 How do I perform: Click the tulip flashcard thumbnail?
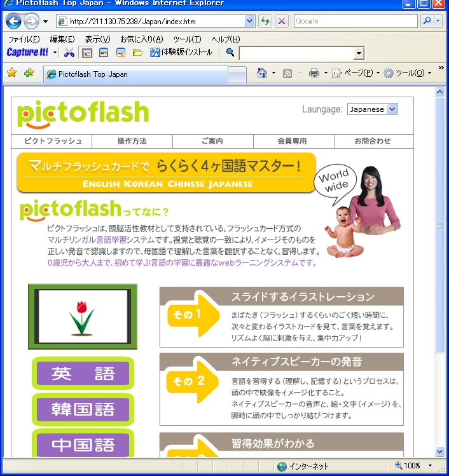[83, 316]
